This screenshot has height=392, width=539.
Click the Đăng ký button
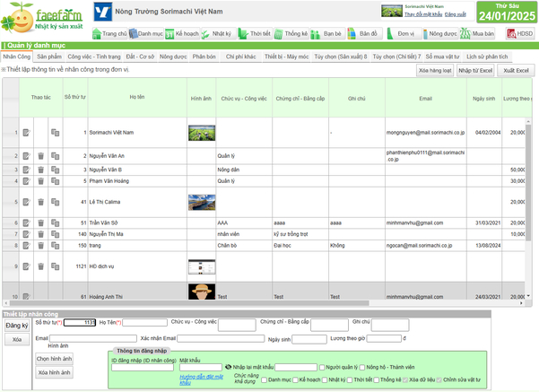[17, 326]
